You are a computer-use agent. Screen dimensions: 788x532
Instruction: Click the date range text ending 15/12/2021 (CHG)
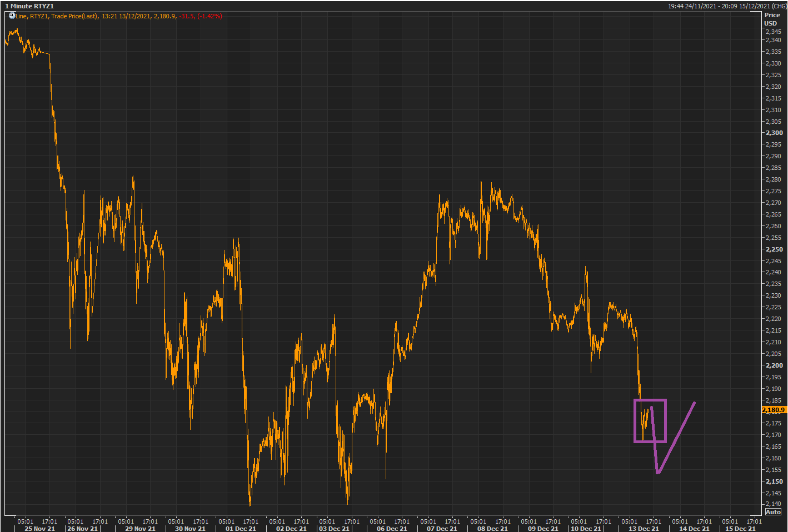727,6
